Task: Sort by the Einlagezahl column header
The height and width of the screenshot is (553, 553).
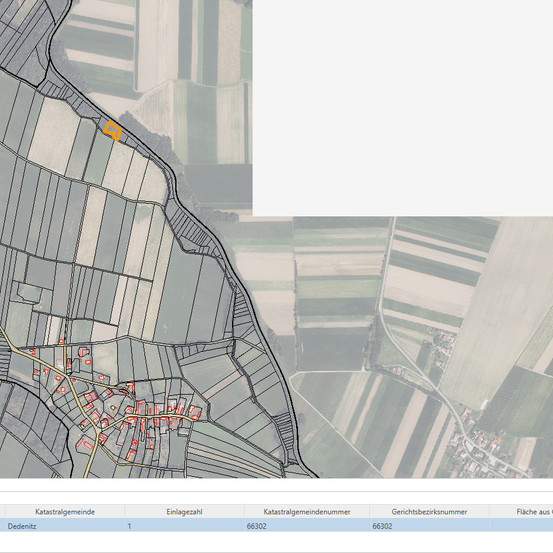Action: [x=184, y=511]
